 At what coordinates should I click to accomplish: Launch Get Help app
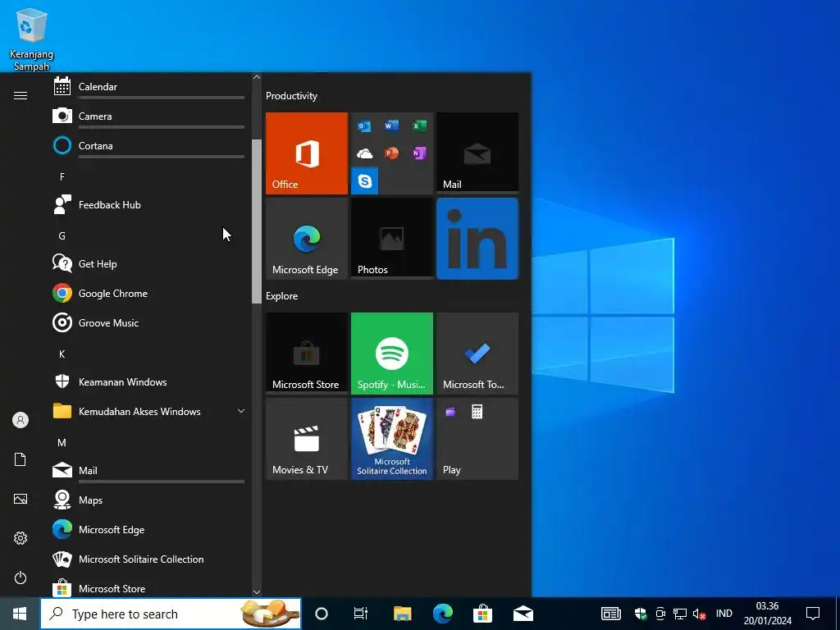click(x=149, y=263)
